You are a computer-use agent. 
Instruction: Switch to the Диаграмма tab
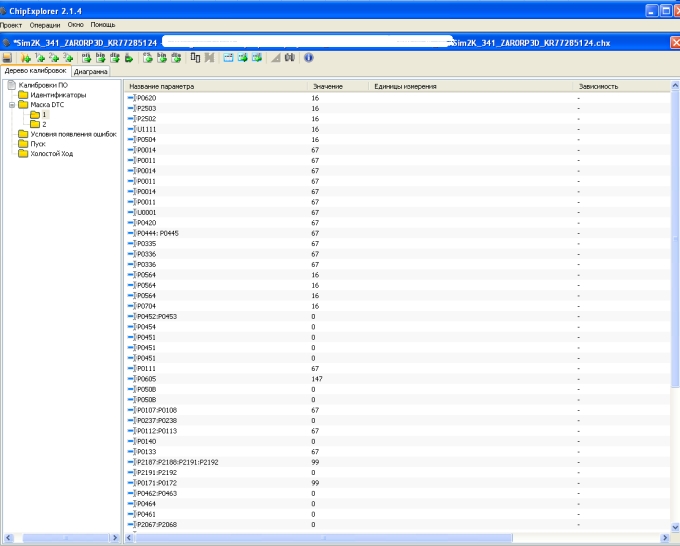pyautogui.click(x=91, y=72)
